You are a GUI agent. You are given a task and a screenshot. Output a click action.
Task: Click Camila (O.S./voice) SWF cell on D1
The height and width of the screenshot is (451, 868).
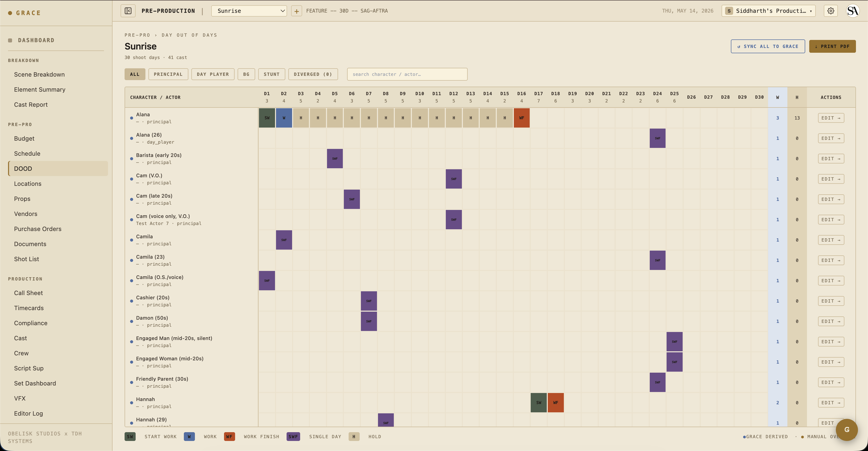[x=267, y=280]
